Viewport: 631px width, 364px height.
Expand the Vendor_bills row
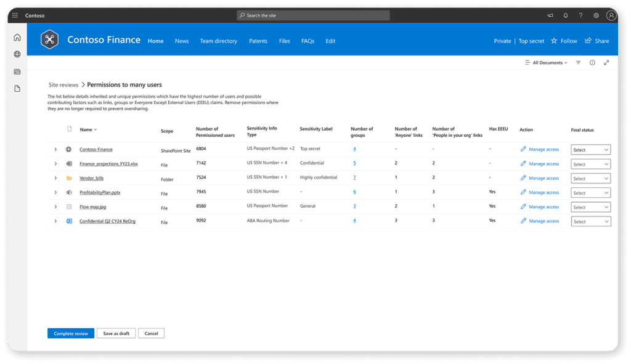[55, 178]
